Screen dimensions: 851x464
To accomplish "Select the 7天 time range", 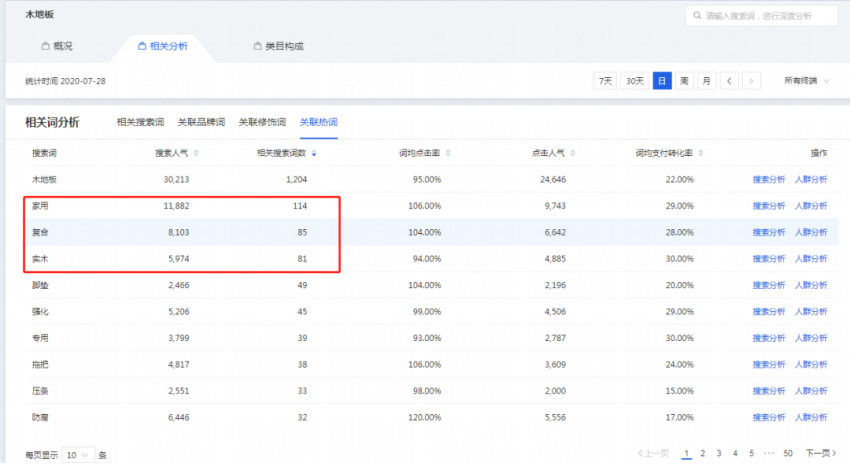I will click(605, 81).
